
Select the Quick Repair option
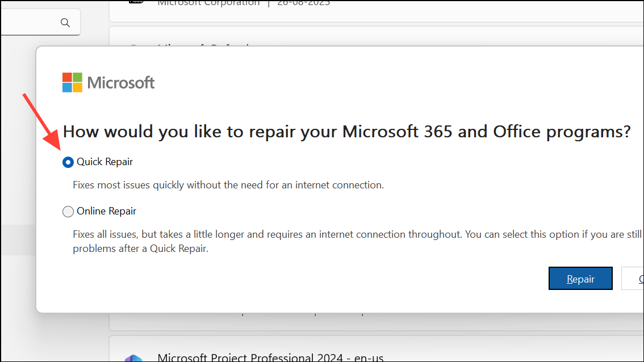coord(68,162)
